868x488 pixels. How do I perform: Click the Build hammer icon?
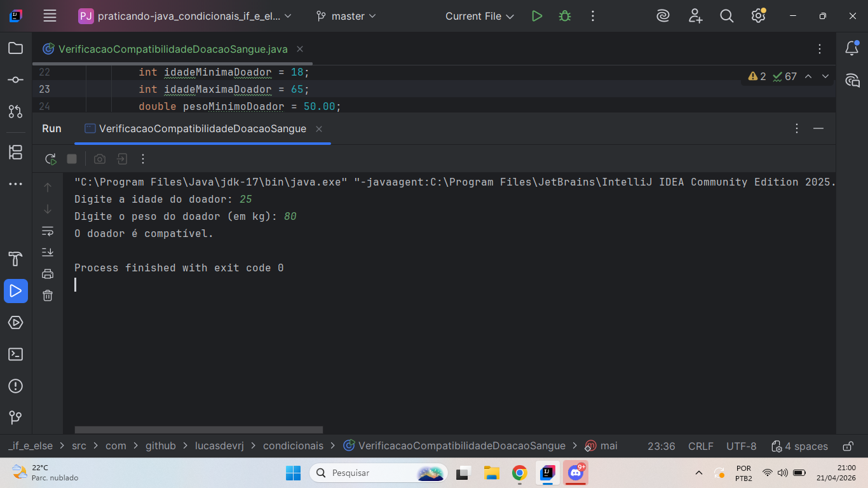(16, 259)
